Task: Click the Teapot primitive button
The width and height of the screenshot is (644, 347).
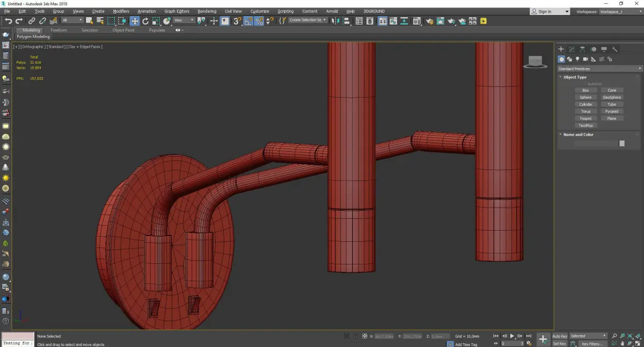Action: click(x=586, y=119)
